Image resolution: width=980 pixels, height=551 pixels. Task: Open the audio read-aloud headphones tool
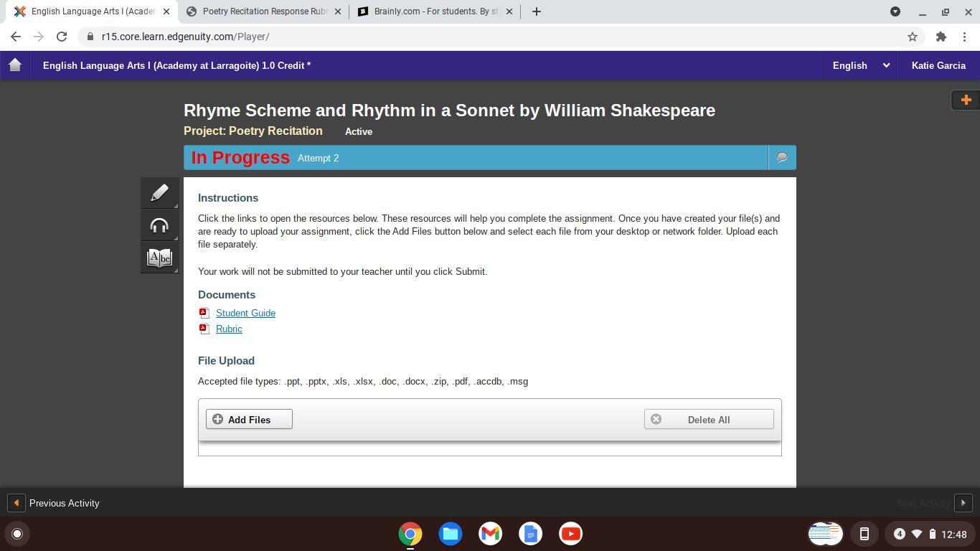point(159,225)
